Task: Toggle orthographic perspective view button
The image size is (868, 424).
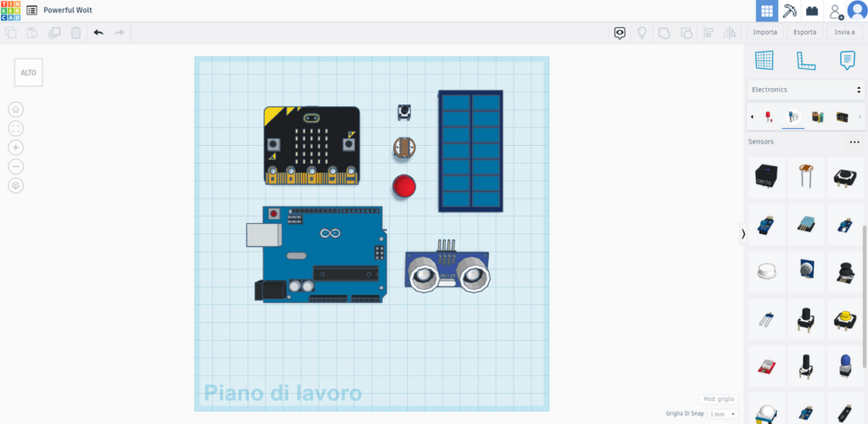Action: (16, 186)
